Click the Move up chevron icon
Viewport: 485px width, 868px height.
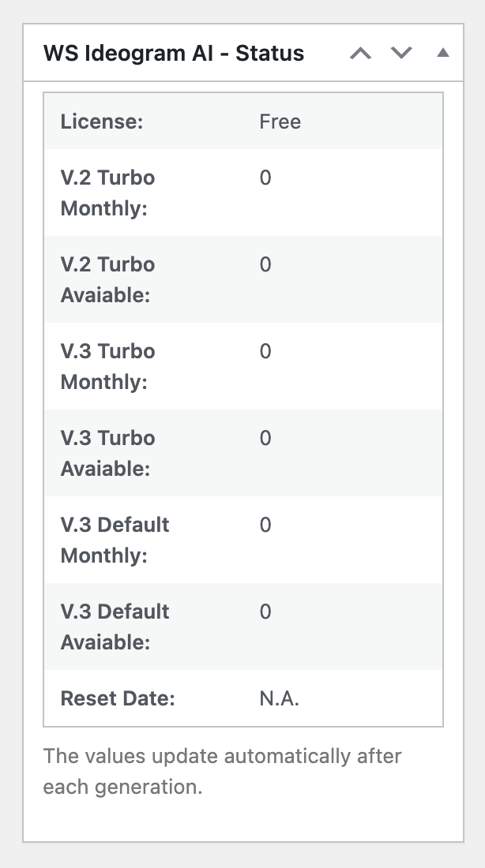(360, 54)
